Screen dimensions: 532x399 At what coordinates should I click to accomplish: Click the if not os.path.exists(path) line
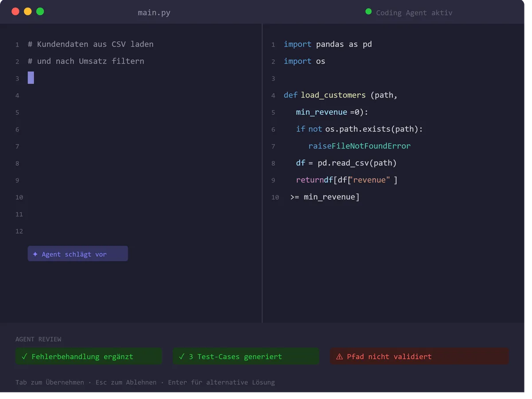pos(360,129)
